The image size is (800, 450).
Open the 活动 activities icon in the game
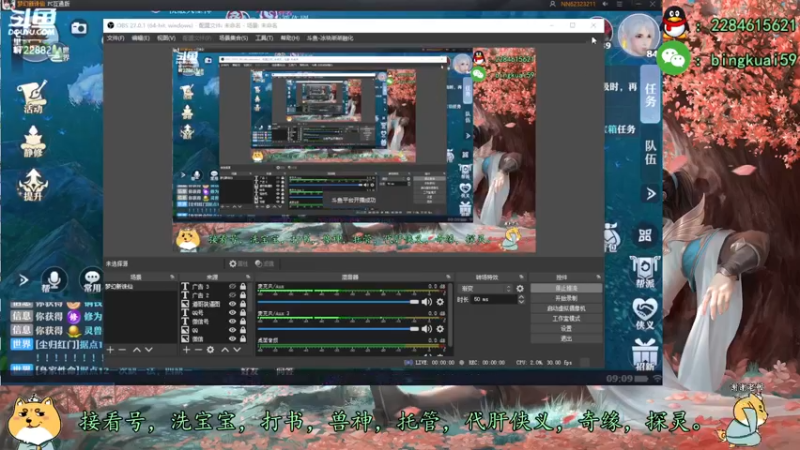click(x=32, y=96)
